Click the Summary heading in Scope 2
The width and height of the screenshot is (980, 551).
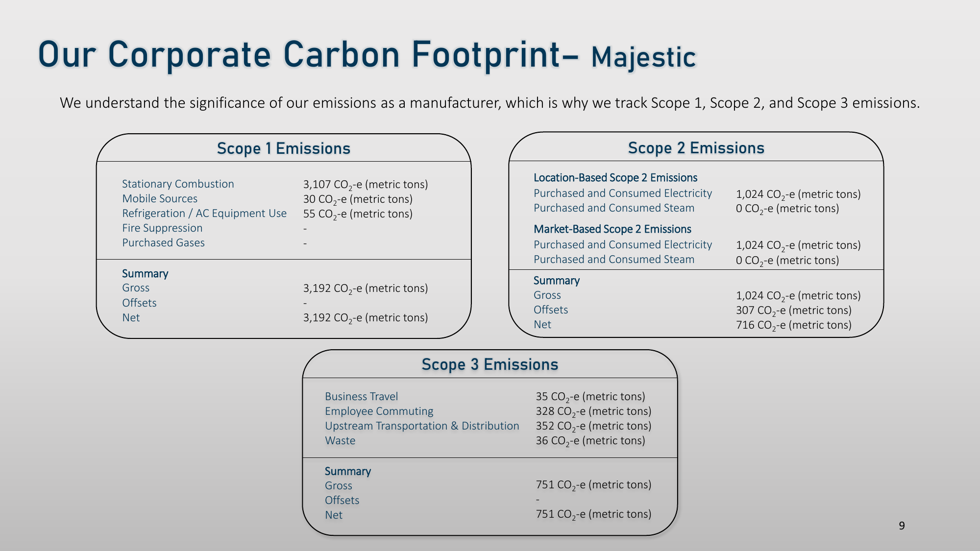pos(557,281)
